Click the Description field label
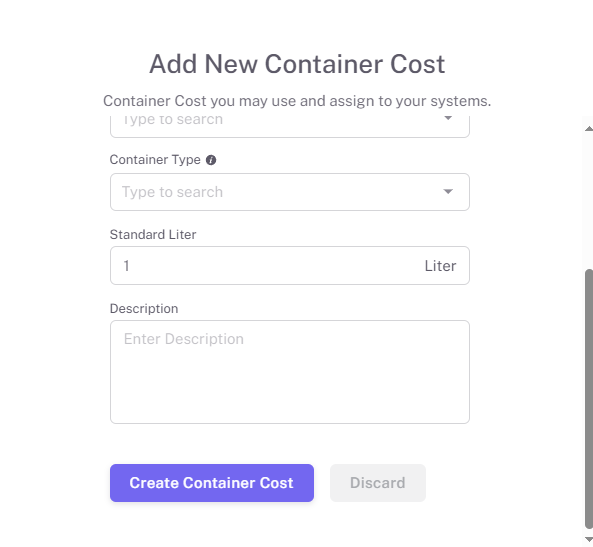The height and width of the screenshot is (547, 593). pyautogui.click(x=144, y=309)
